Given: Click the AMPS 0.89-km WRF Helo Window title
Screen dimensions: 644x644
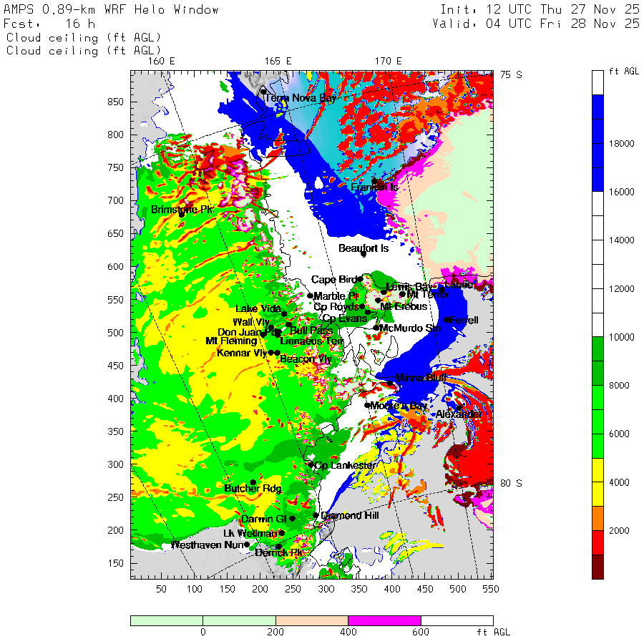Looking at the screenshot, I should coord(112,10).
